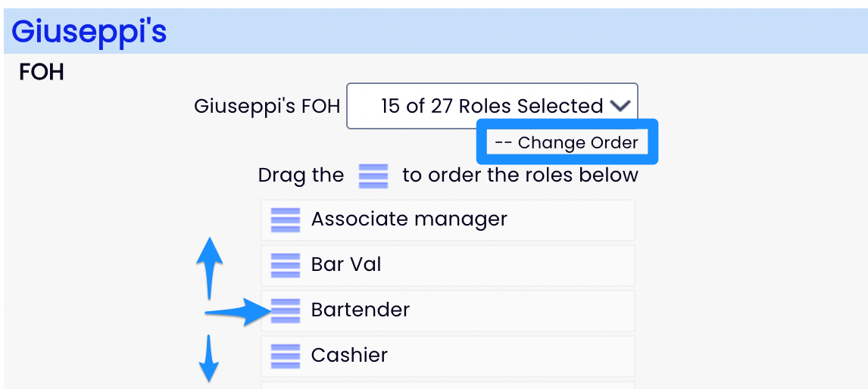Select the Bar Val role label
This screenshot has height=389, width=868.
tap(346, 265)
